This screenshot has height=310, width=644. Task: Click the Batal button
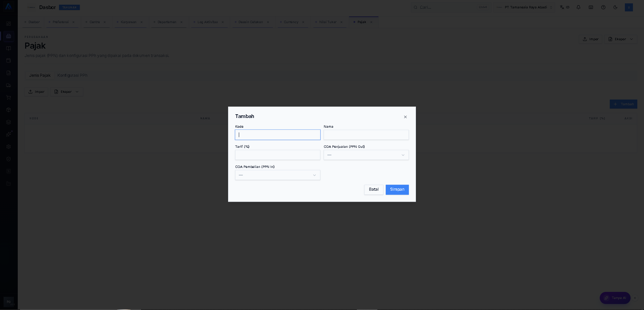click(x=374, y=189)
